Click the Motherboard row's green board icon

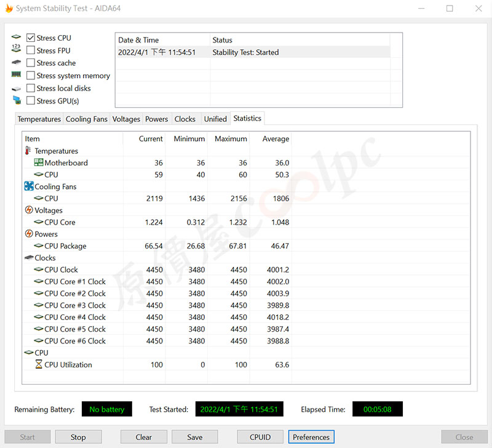[39, 162]
